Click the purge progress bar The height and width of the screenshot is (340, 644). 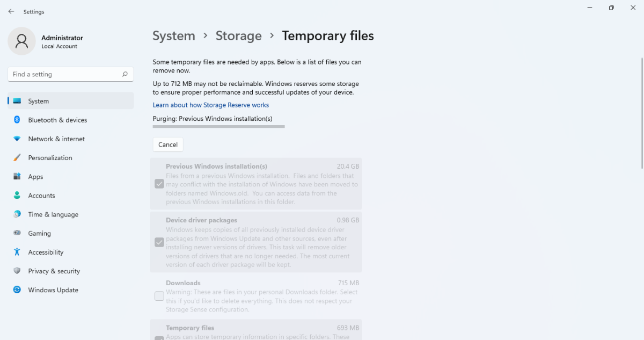click(218, 126)
